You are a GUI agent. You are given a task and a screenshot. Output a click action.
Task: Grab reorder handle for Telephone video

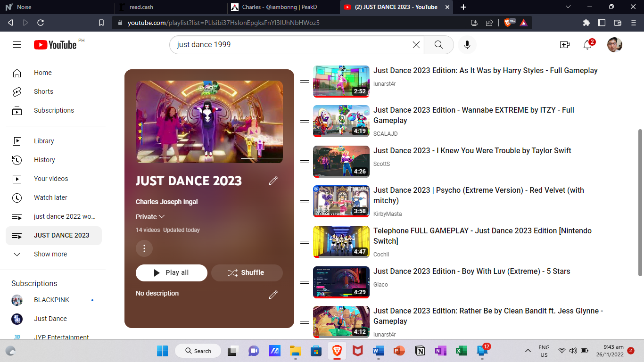click(x=305, y=242)
